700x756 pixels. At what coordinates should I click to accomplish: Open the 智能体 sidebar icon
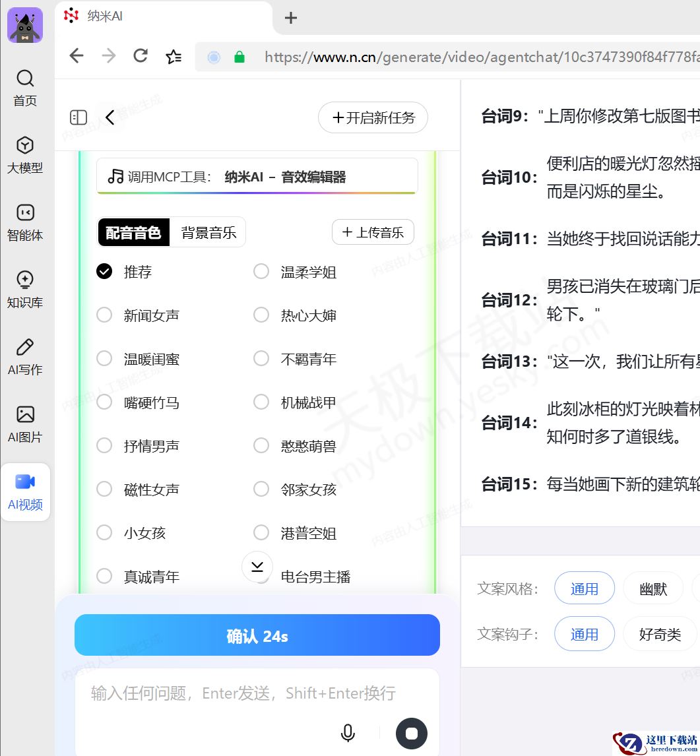[25, 212]
